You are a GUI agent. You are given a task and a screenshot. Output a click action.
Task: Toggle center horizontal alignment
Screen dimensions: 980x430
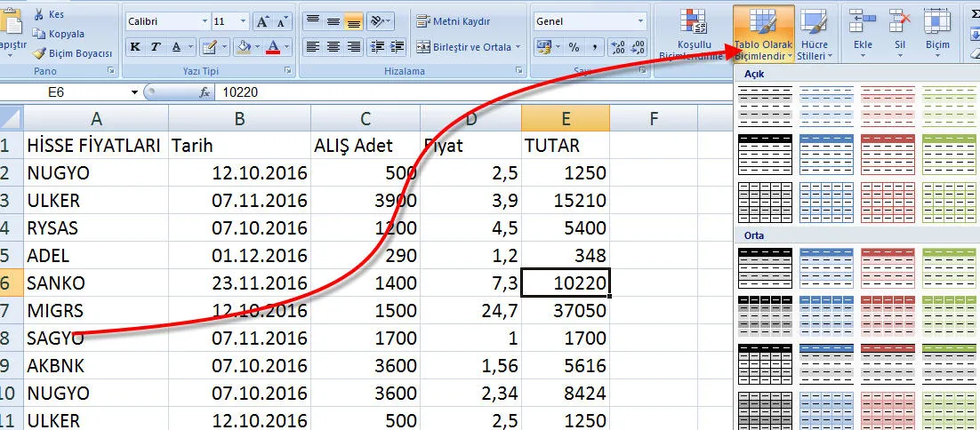click(x=333, y=47)
